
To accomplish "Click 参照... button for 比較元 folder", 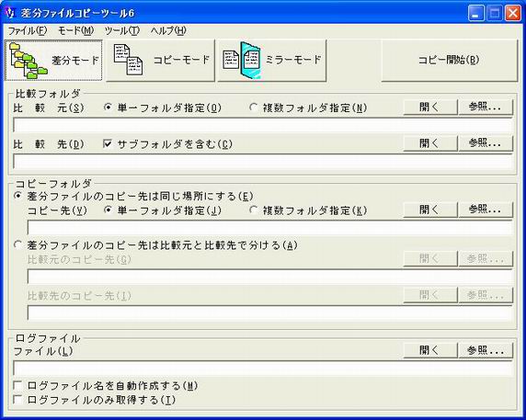I will (x=486, y=108).
